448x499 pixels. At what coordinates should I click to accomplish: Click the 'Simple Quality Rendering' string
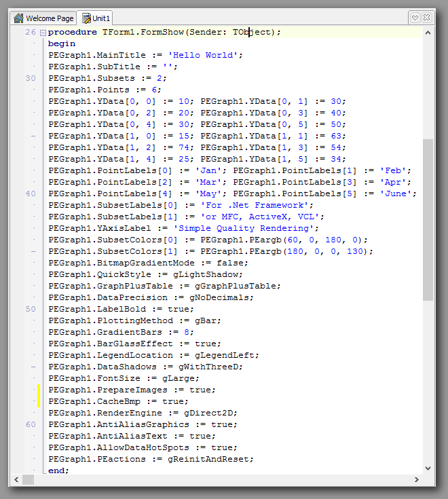click(x=244, y=228)
